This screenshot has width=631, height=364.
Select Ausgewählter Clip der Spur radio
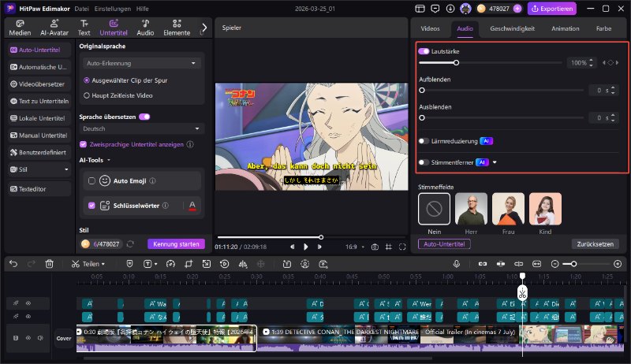pyautogui.click(x=87, y=80)
